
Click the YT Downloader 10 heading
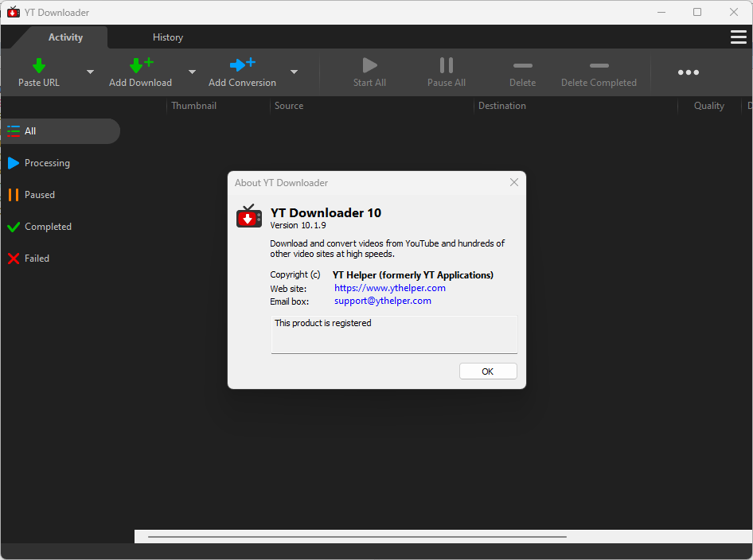(x=326, y=212)
